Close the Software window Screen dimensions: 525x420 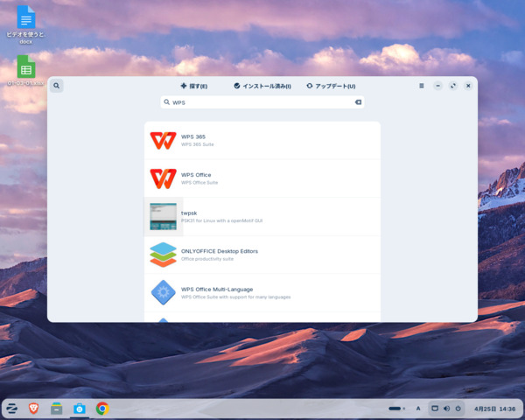[x=468, y=86]
